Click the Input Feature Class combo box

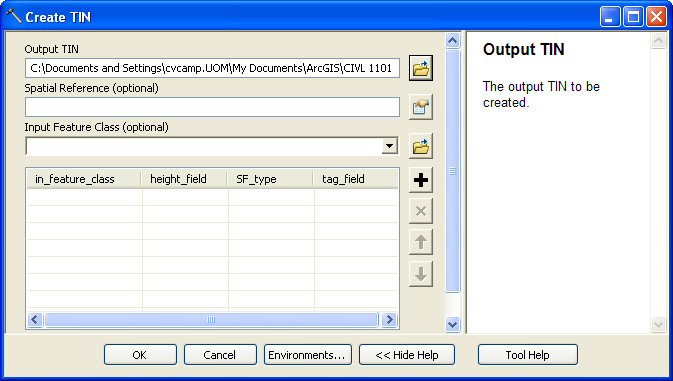coord(212,146)
